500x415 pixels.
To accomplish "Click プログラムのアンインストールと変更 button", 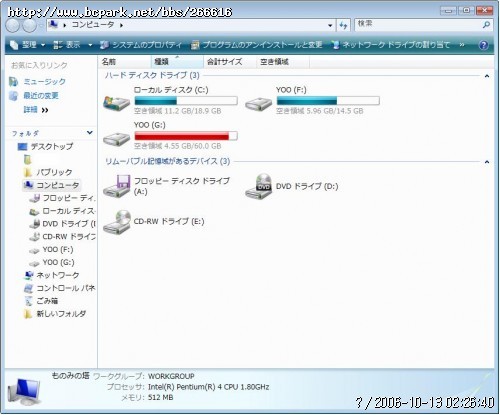I will click(256, 45).
